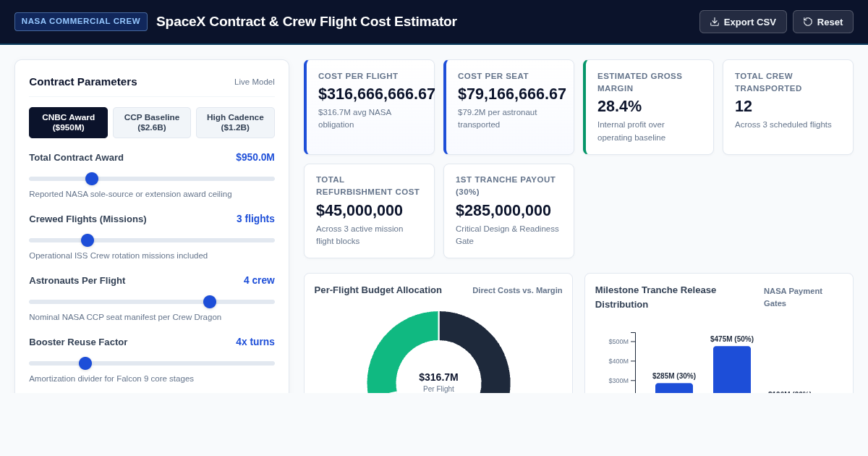This screenshot has height=456, width=868.
Task: Click the Total Crew Transported value 12
Action: [x=744, y=106]
